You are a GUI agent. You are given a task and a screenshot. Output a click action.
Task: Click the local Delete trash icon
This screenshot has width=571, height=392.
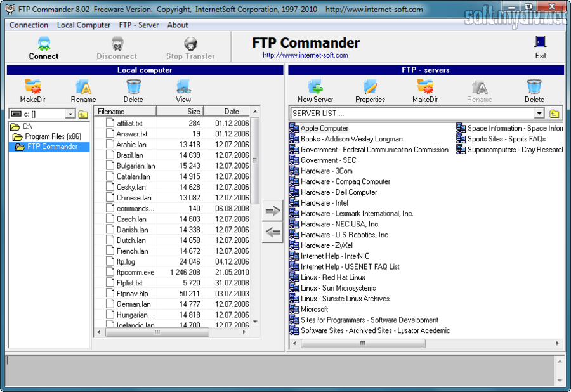[x=133, y=87]
